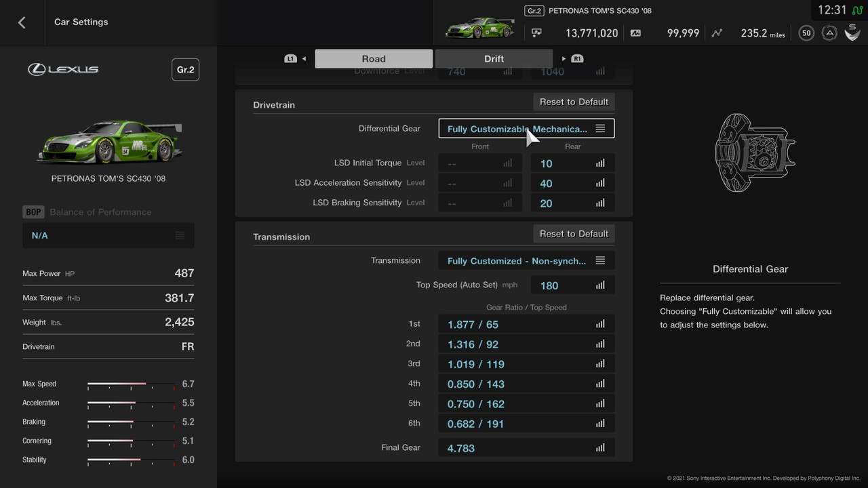Screen dimensions: 868x488
Task: Click bar icon in 3rd gear field
Action: point(600,364)
